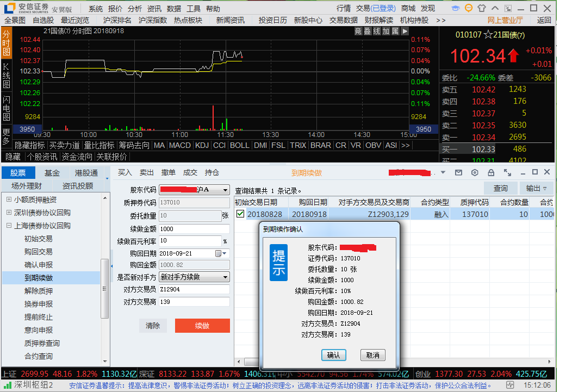Viewport: 566px width, 392px height.
Task: Click the 续做百元利率 input field
Action: point(190,241)
